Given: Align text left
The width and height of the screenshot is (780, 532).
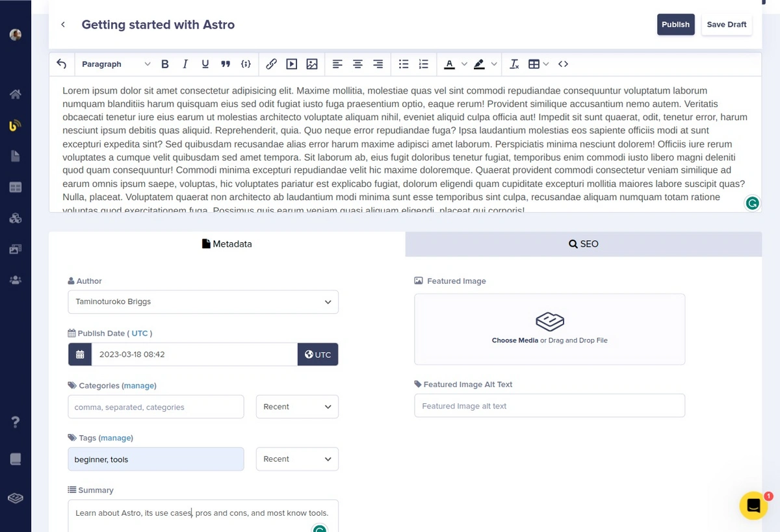Looking at the screenshot, I should [337, 64].
